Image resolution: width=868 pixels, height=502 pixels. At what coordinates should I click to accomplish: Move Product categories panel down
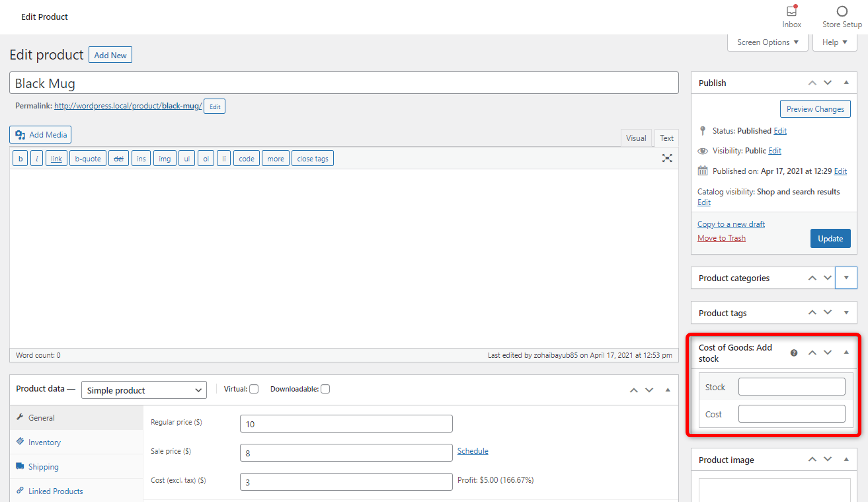[x=828, y=278]
